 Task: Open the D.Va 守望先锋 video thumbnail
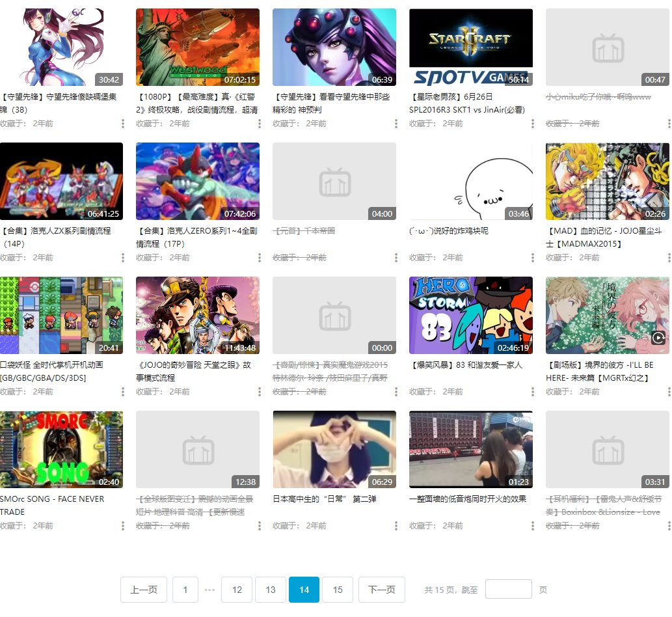pyautogui.click(x=61, y=47)
